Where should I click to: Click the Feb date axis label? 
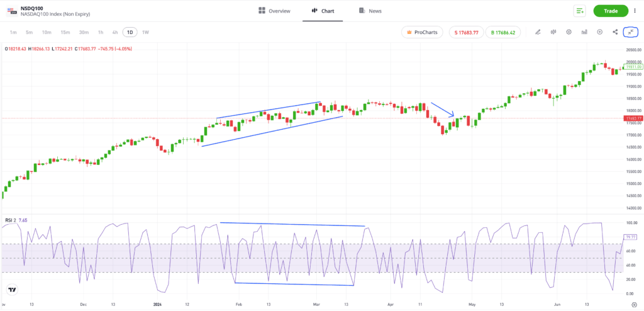coord(238,305)
